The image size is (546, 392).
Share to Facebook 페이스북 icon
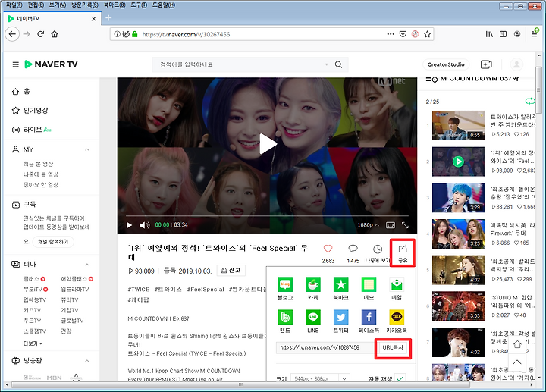coord(369,317)
